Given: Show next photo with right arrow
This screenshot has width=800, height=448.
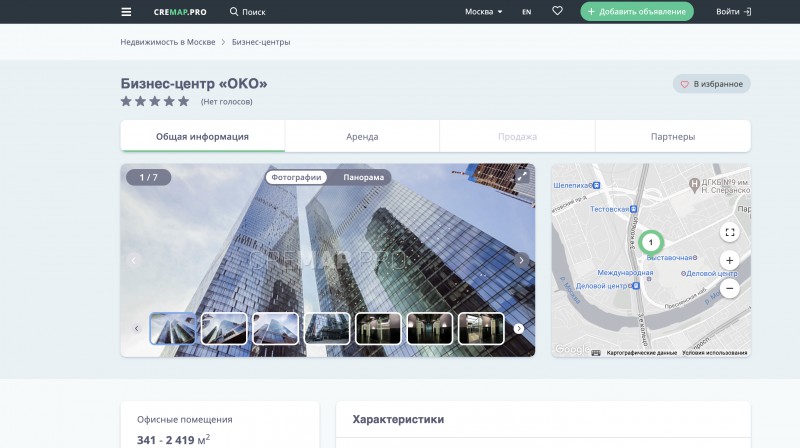Looking at the screenshot, I should click(521, 260).
